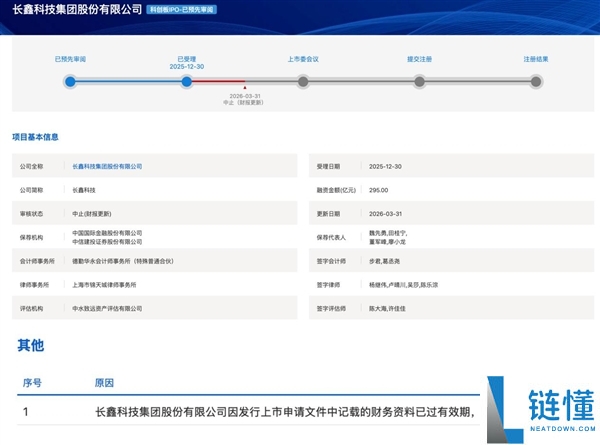
Task: Click the 原因 column header
Action: pos(104,383)
